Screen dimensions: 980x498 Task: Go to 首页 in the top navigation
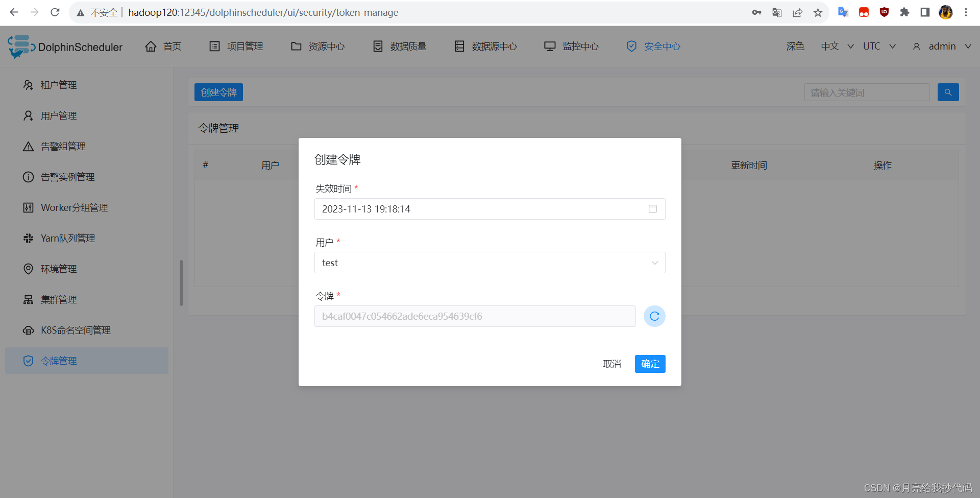(x=163, y=46)
